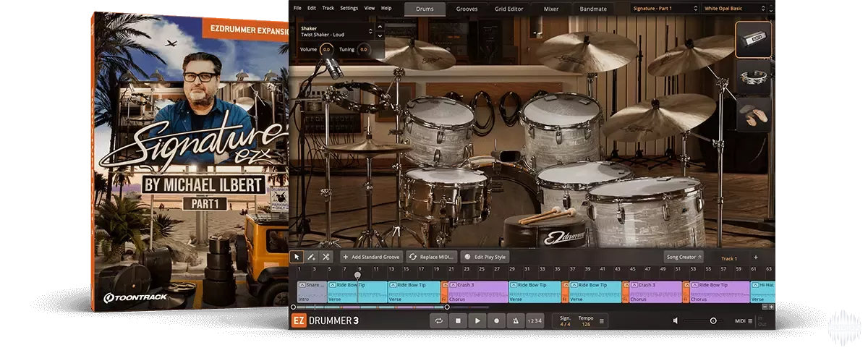Click the Replace MIDI refresh icon
Image resolution: width=868 pixels, height=353 pixels.
click(413, 257)
